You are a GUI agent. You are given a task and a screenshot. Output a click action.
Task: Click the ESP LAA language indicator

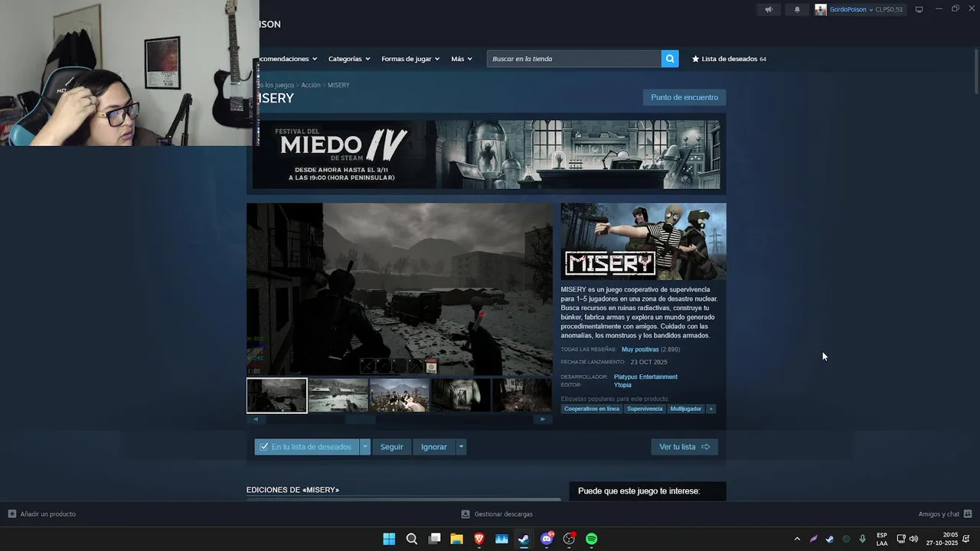coord(882,539)
